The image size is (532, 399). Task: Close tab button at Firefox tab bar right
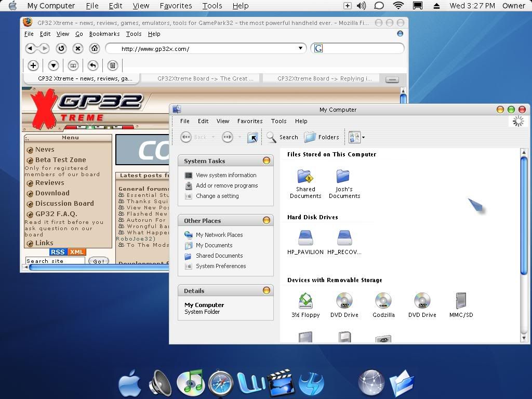(x=392, y=79)
